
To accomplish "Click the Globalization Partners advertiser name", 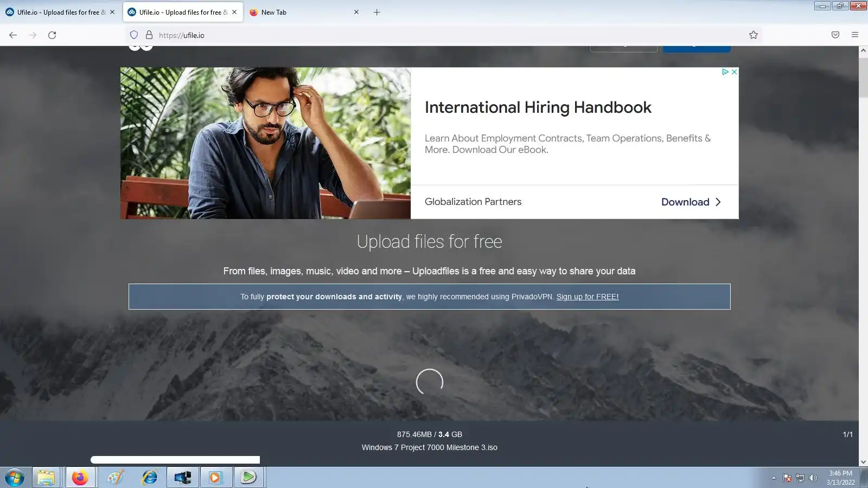I will click(473, 202).
